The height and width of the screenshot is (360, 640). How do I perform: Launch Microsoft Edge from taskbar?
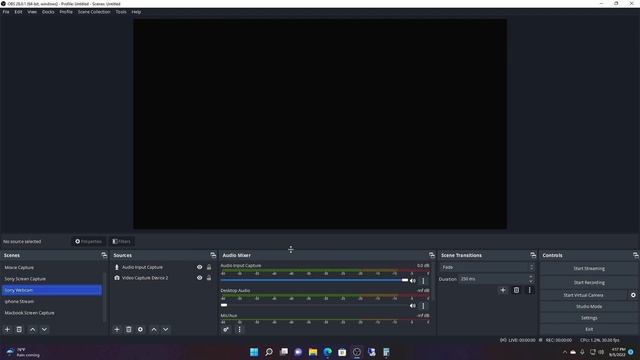[328, 352]
